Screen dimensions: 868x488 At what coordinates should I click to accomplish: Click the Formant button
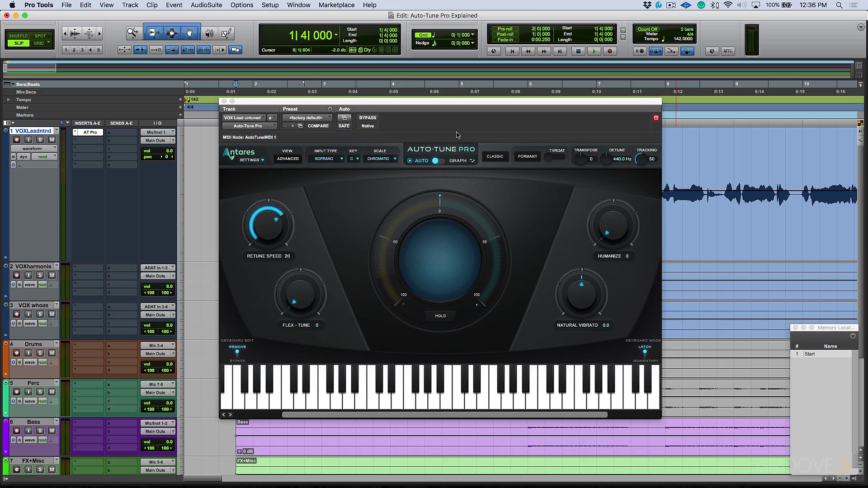(x=528, y=156)
